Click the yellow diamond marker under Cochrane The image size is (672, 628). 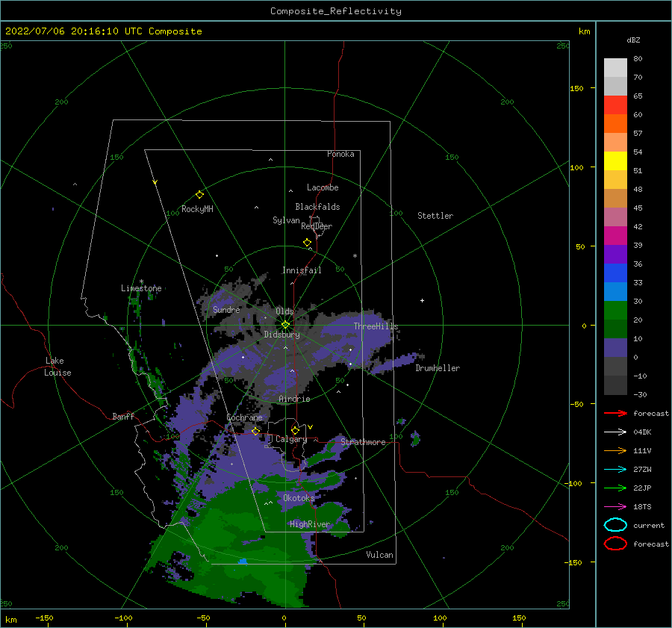click(x=256, y=431)
